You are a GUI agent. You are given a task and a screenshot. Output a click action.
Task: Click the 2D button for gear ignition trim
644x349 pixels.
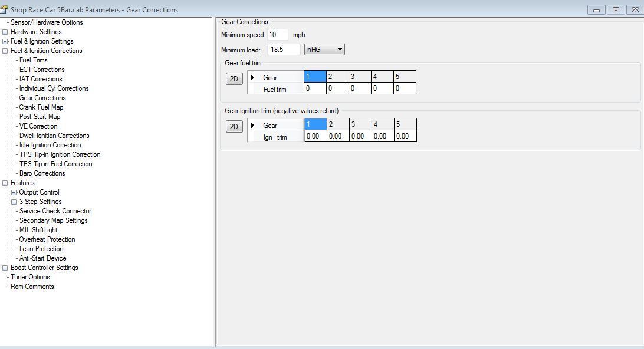[x=234, y=126]
